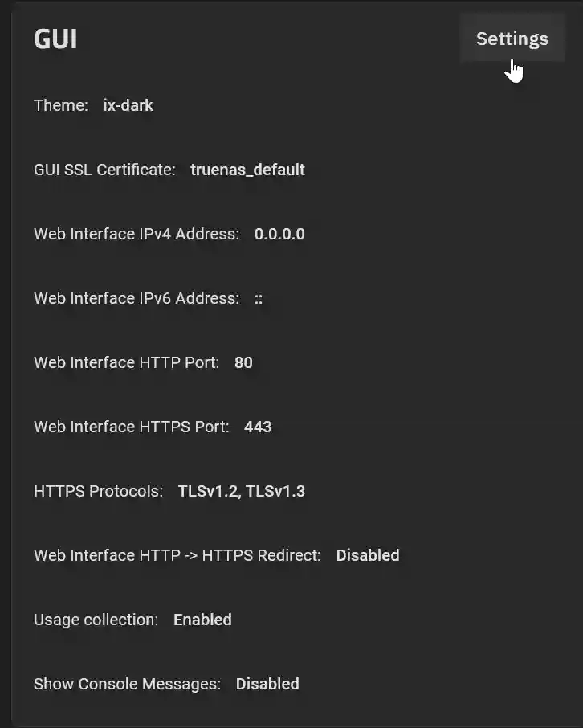This screenshot has width=583, height=728.
Task: Click the truenas_default certificate value
Action: 247,170
